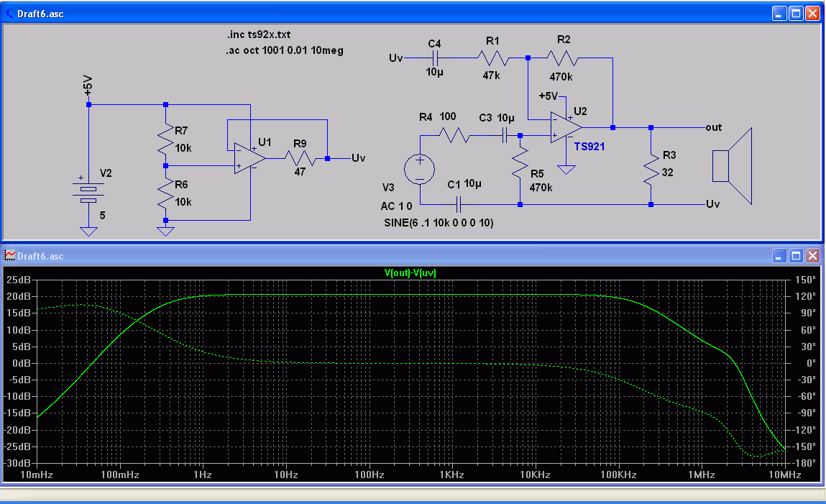Viewport: 826px width, 504px height.
Task: Select resistor R9 47 ohm symbol
Action: point(300,158)
